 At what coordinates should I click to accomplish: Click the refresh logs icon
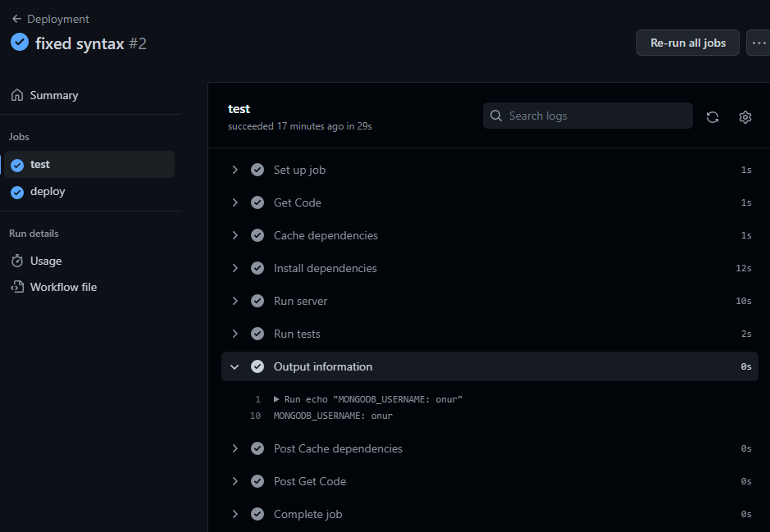[x=712, y=116]
